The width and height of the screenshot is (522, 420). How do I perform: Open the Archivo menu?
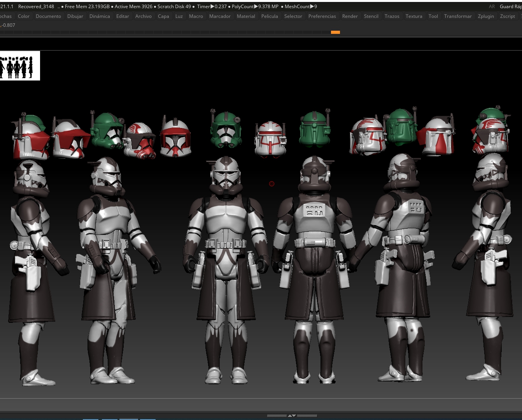144,16
